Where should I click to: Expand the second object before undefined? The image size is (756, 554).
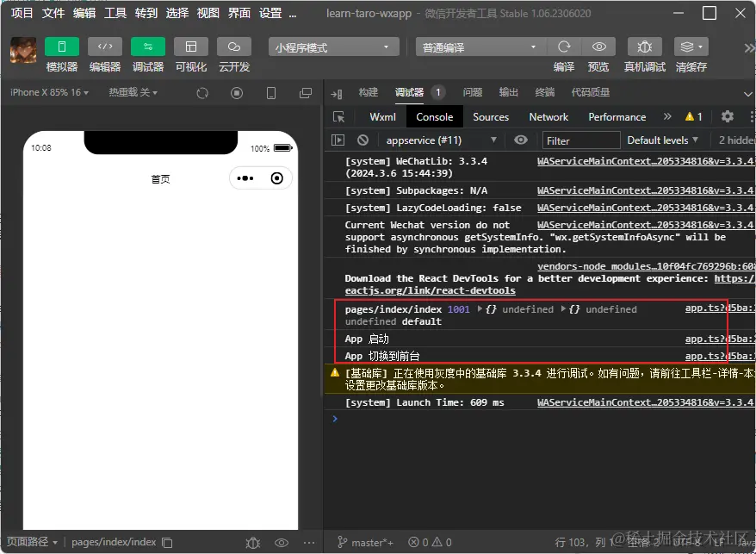tap(563, 308)
